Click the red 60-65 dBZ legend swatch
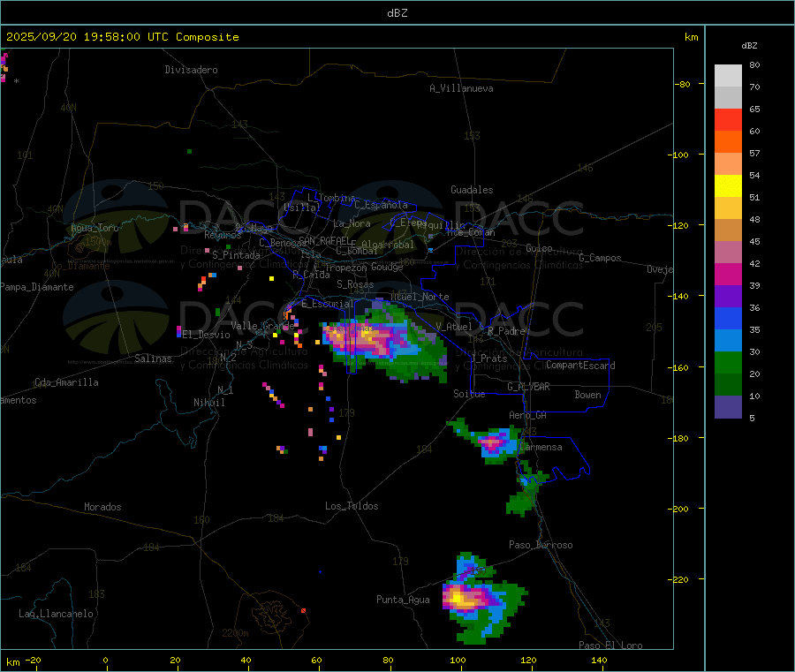The height and width of the screenshot is (672, 795). tap(728, 119)
